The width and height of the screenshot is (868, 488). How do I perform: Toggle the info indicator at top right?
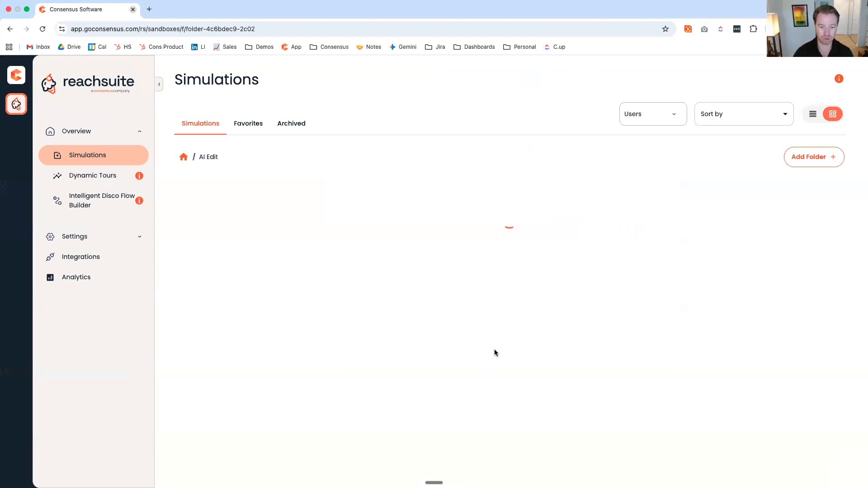839,78
